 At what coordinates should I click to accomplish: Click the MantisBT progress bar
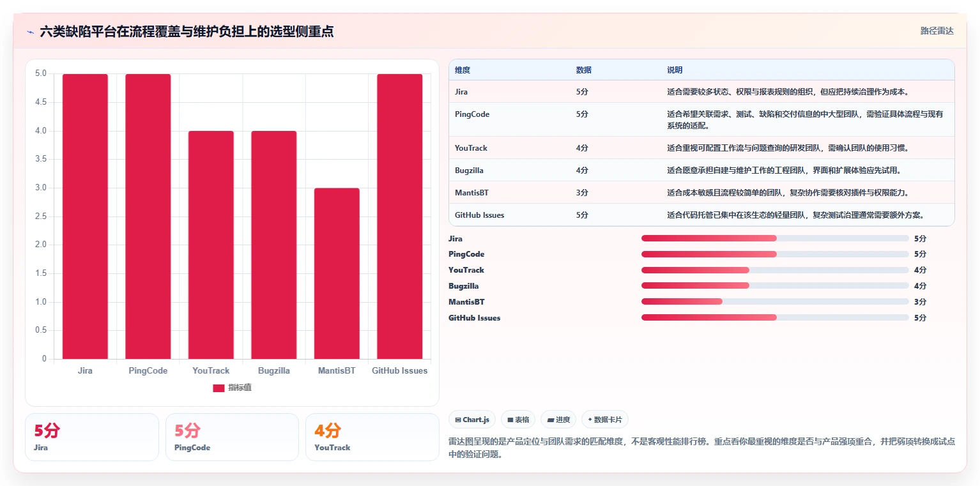(x=775, y=301)
